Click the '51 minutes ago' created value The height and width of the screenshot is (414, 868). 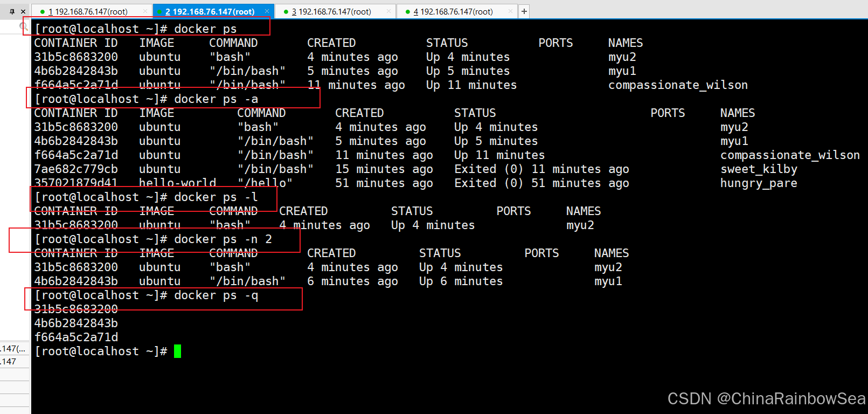384,183
